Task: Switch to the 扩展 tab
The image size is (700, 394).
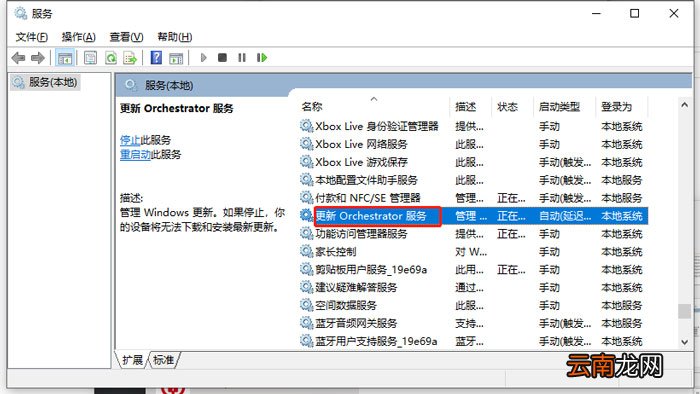Action: pyautogui.click(x=133, y=360)
